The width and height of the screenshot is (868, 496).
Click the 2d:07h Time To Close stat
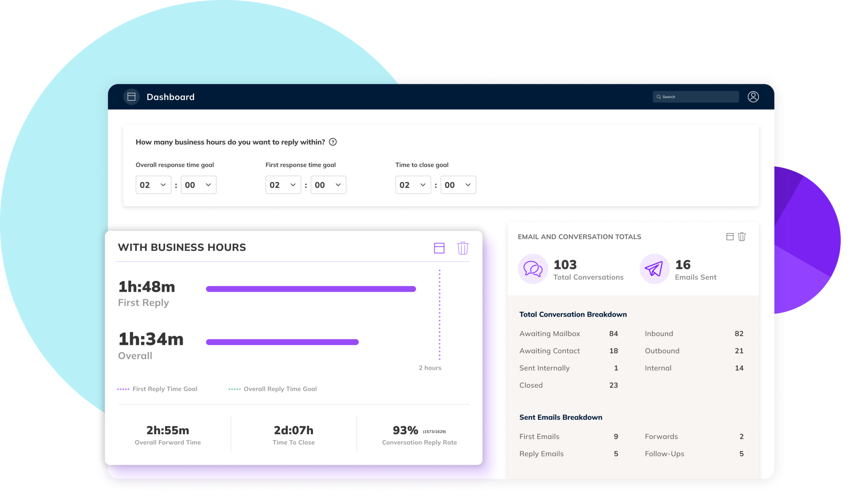click(294, 435)
